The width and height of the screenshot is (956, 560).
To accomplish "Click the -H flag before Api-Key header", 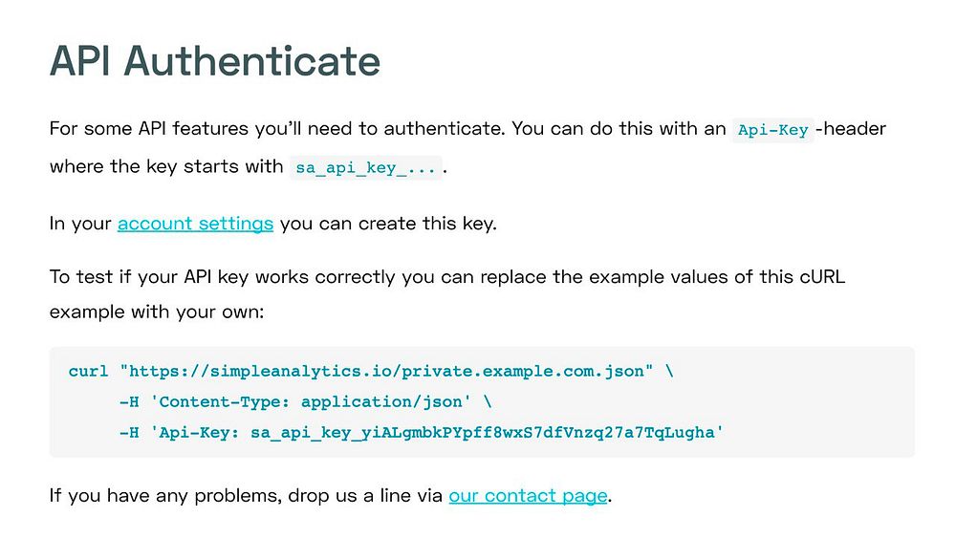I will point(129,432).
